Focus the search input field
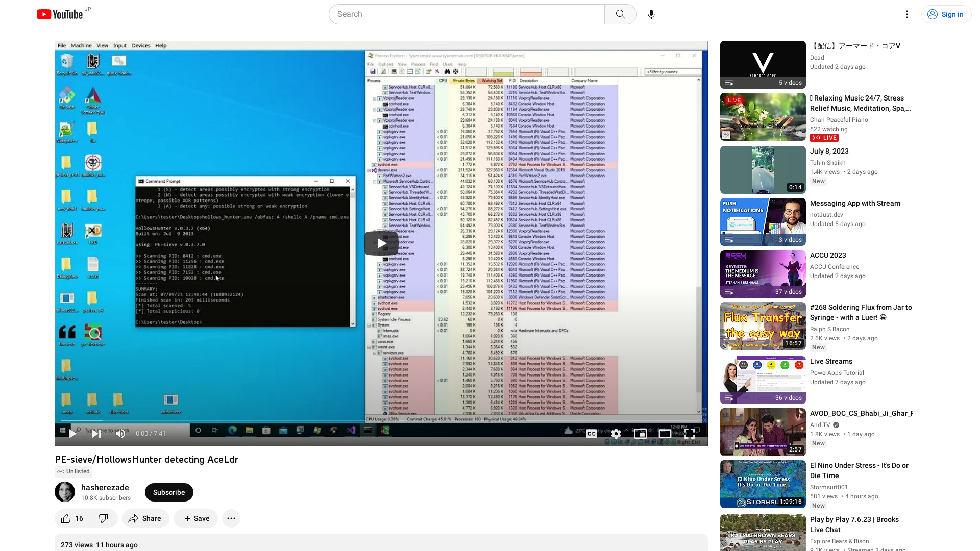 tap(467, 14)
